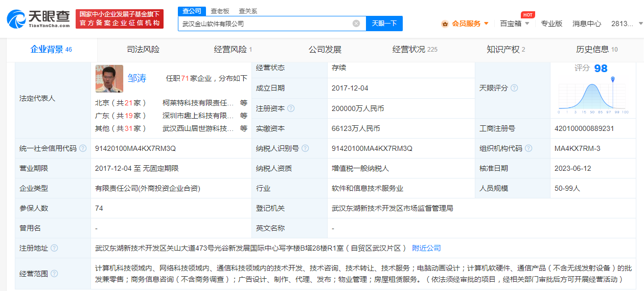644x291 pixels.
Task: Open the help icon next to 注册资本
Action: [x=291, y=108]
